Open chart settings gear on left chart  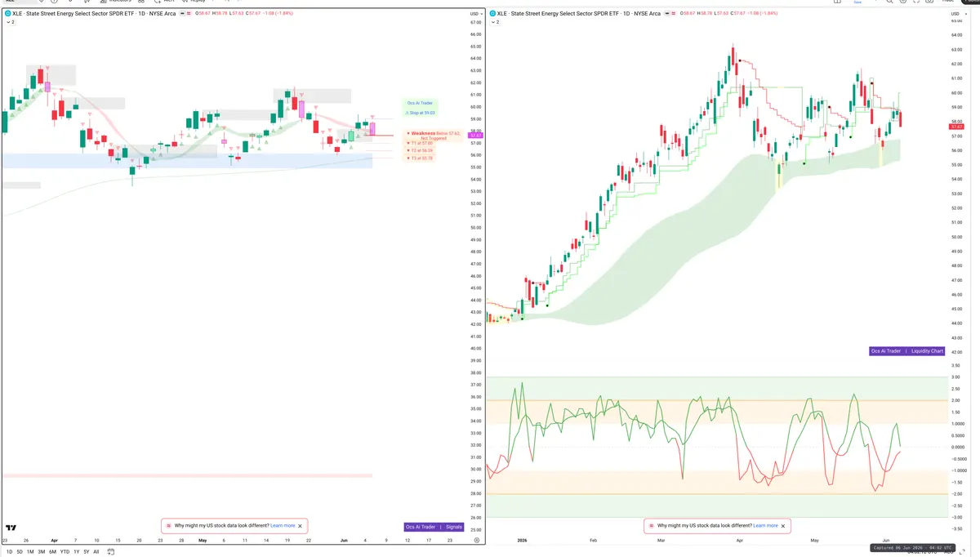[x=477, y=540]
